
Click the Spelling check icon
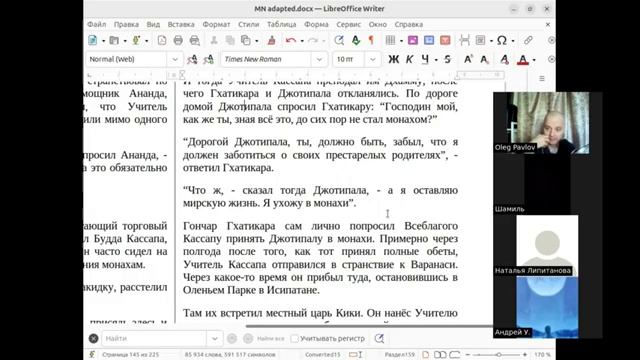356,40
